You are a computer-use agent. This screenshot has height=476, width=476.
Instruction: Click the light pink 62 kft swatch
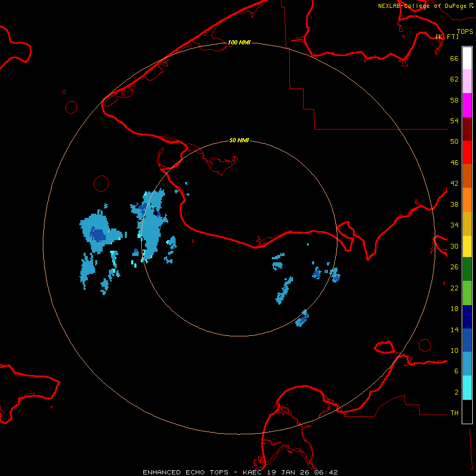click(467, 81)
